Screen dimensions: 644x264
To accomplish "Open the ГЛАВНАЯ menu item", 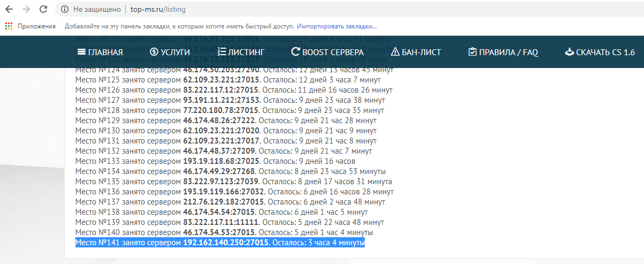I will click(100, 52).
